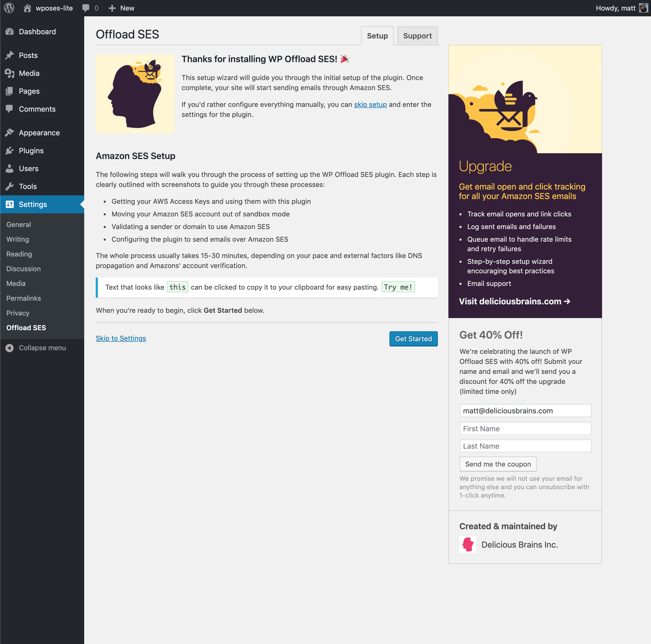Viewport: 651px width, 644px height.
Task: Click the comments bubble icon in admin bar
Action: [86, 8]
